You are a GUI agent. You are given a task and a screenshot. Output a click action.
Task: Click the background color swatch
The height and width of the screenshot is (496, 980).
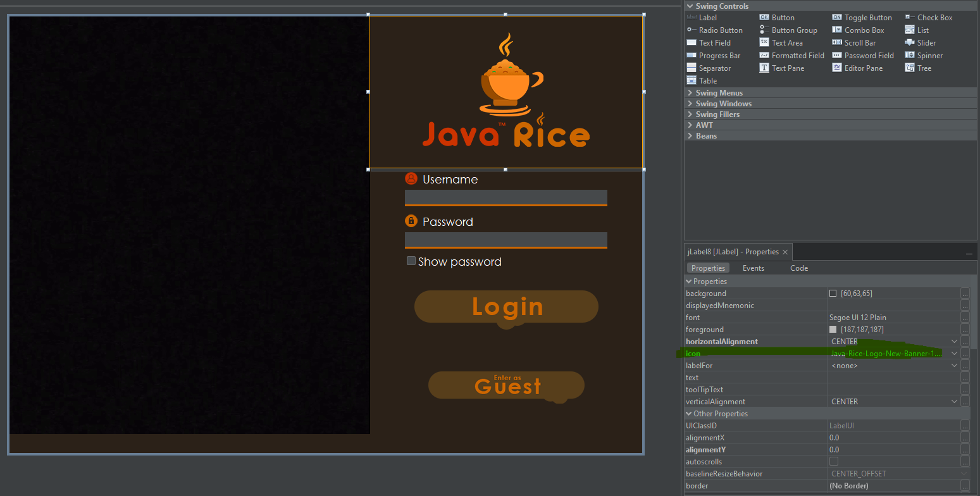(833, 294)
